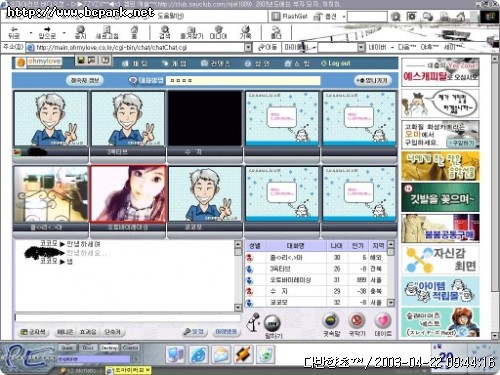Screen dimensions: 500x375
Task: Click the Search (검색) toolbar icon
Action: click(165, 32)
